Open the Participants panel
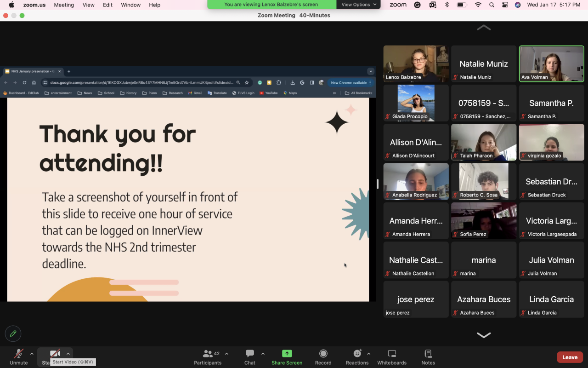This screenshot has height=368, width=588. pos(208,356)
